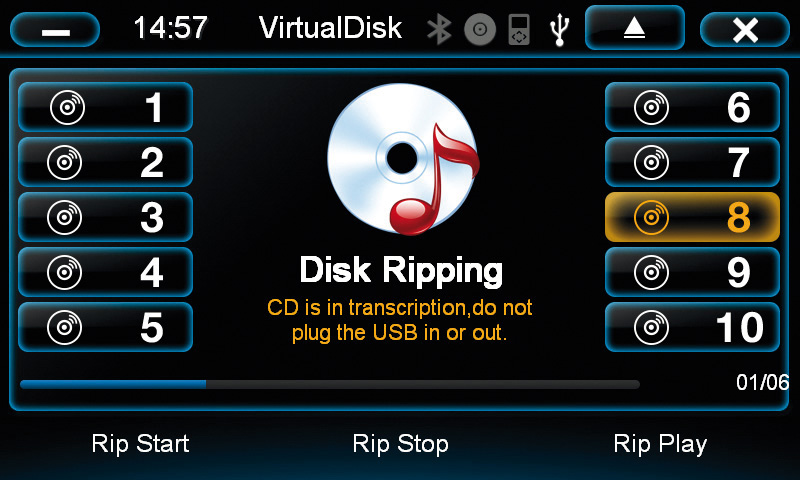800x480 pixels.
Task: Start ripping with Rip Start
Action: click(140, 444)
